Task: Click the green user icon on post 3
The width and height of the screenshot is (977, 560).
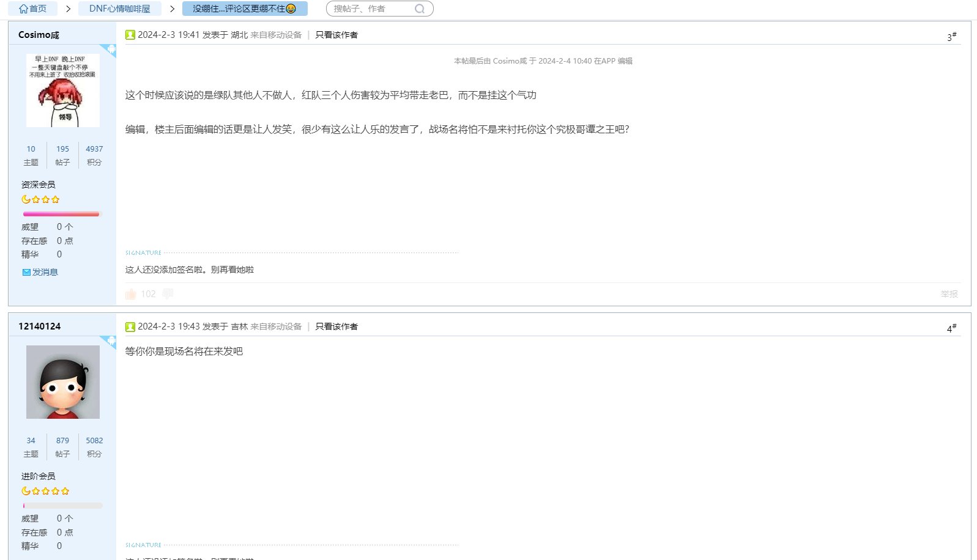Action: [130, 35]
